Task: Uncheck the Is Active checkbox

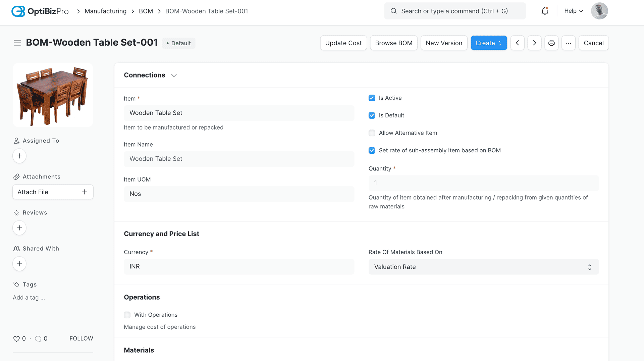Action: [372, 98]
